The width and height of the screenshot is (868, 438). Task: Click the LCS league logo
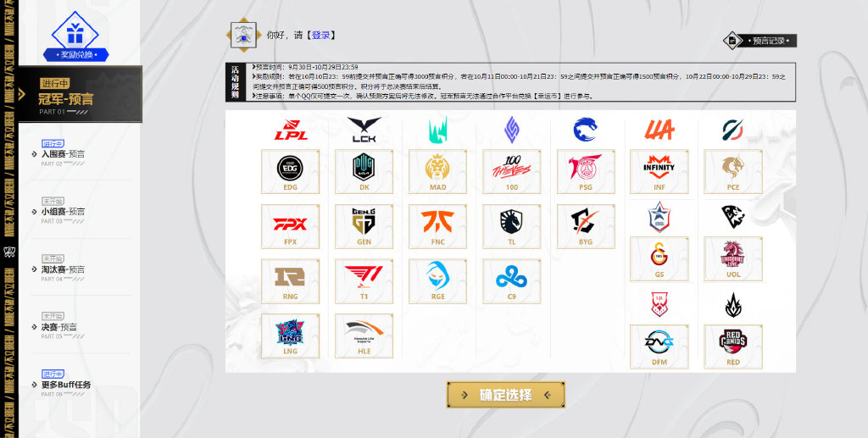[511, 130]
